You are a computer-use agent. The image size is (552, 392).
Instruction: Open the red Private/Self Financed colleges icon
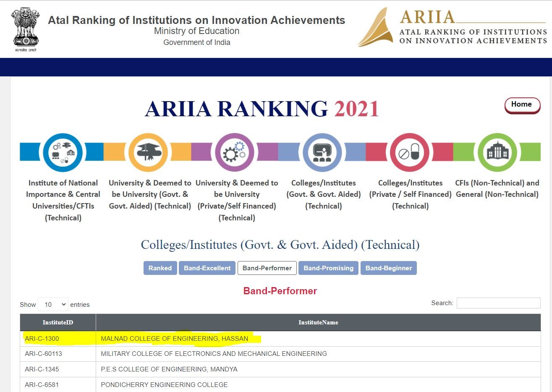click(x=410, y=152)
